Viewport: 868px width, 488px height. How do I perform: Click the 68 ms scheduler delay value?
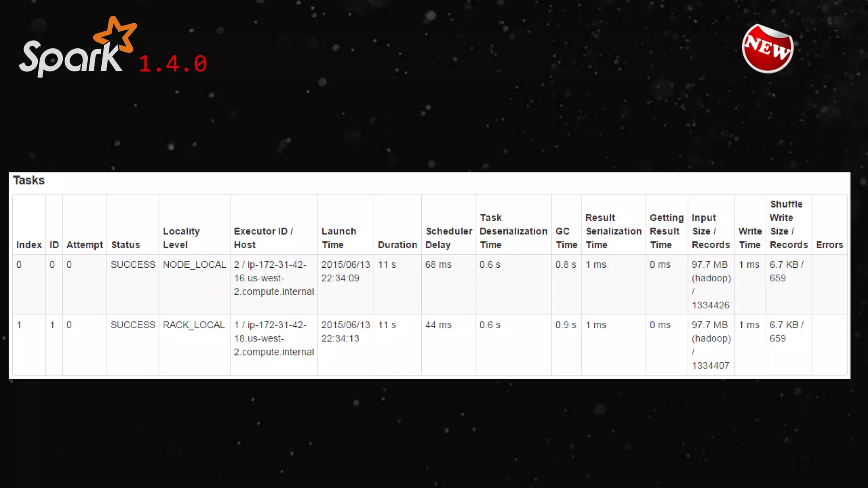pyautogui.click(x=438, y=265)
